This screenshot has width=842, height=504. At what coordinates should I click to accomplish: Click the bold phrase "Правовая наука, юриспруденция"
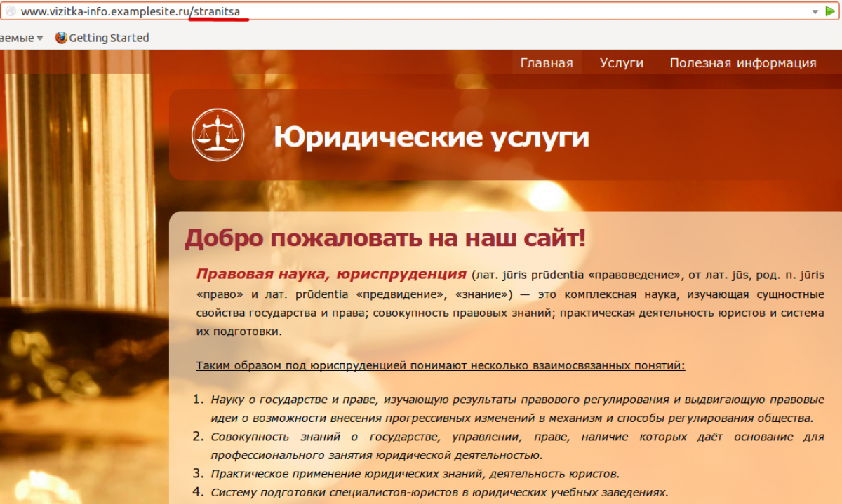pyautogui.click(x=331, y=273)
